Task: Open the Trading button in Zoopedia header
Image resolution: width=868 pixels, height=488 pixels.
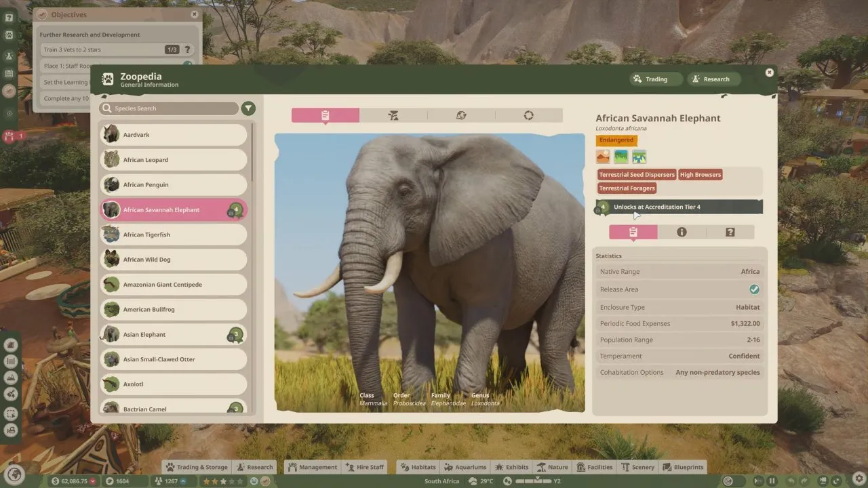Action: pyautogui.click(x=656, y=79)
